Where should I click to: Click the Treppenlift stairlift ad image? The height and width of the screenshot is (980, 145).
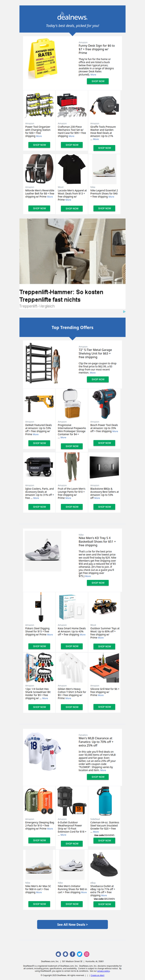click(72, 251)
